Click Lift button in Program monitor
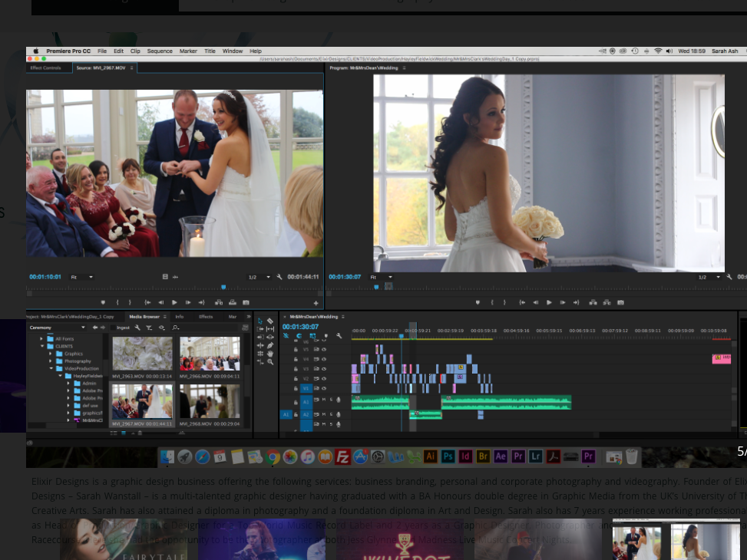Image resolution: width=747 pixels, height=560 pixels. point(593,302)
